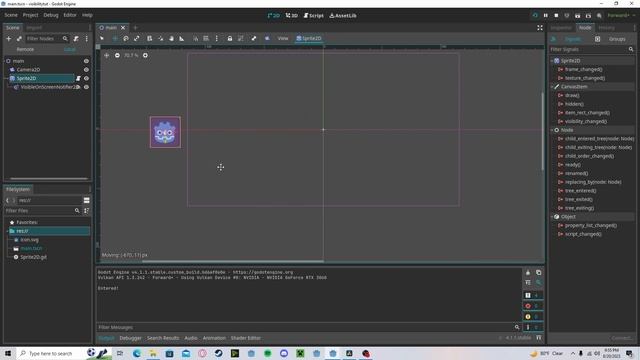This screenshot has height=360, width=640.
Task: Instantiate a child scene via link icon
Action: (19, 39)
